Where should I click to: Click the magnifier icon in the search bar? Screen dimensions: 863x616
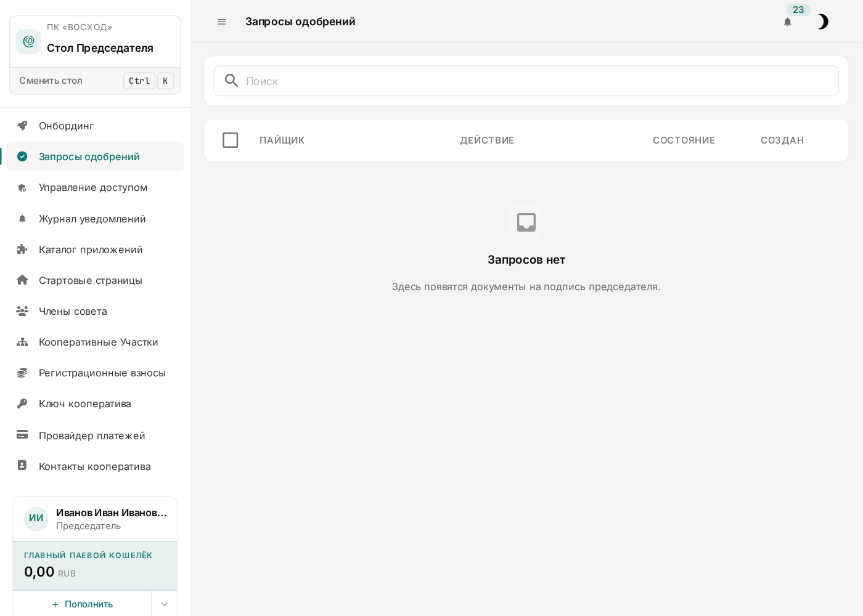232,81
